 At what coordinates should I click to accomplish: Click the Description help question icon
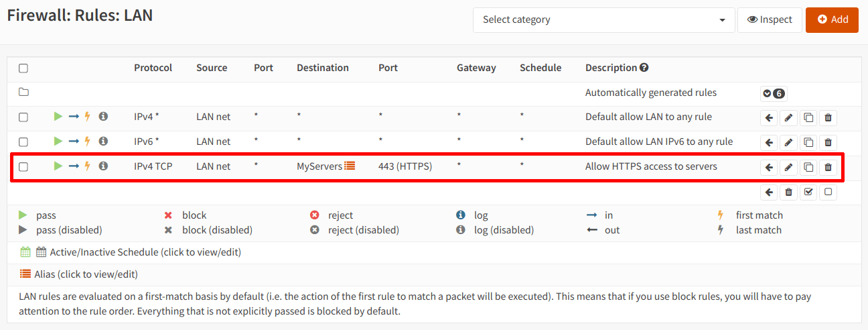tap(644, 68)
